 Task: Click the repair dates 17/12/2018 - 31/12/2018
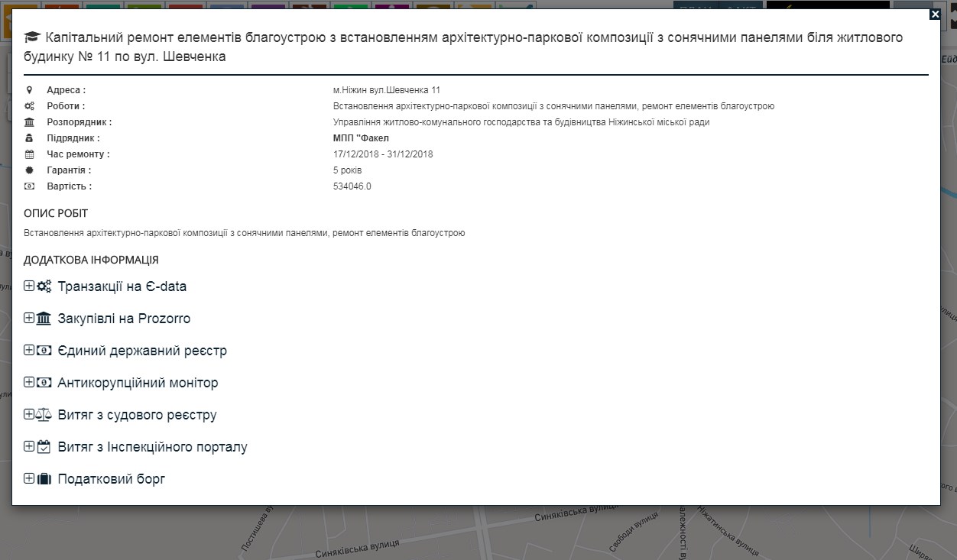(383, 154)
